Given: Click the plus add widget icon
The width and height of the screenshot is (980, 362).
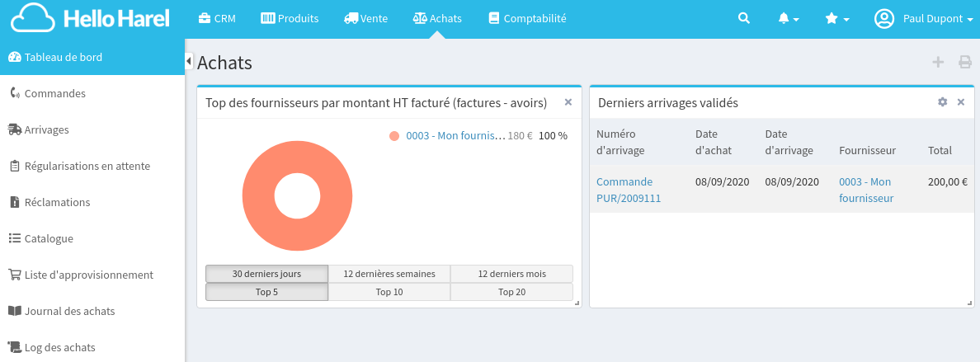Looking at the screenshot, I should pos(937,62).
